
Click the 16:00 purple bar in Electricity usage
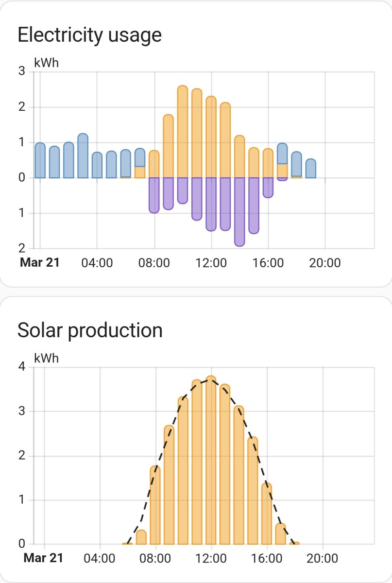(268, 188)
